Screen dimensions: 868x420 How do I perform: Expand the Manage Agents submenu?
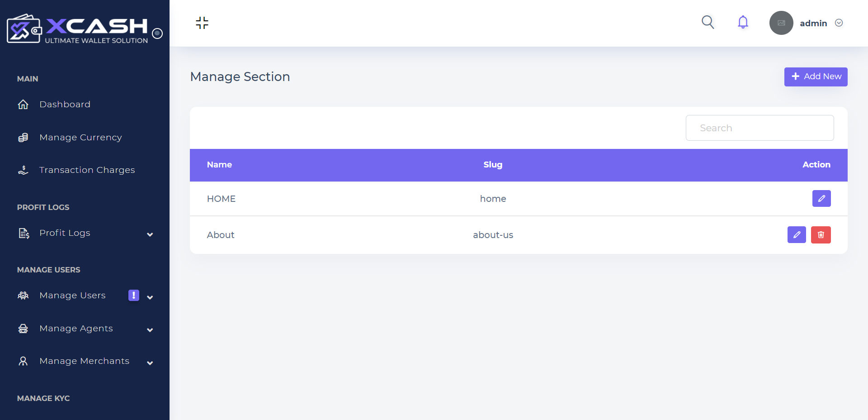click(x=150, y=330)
